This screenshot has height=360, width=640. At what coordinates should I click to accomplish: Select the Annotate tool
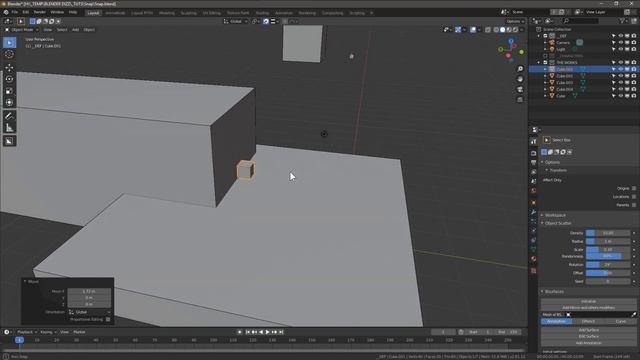click(9, 116)
